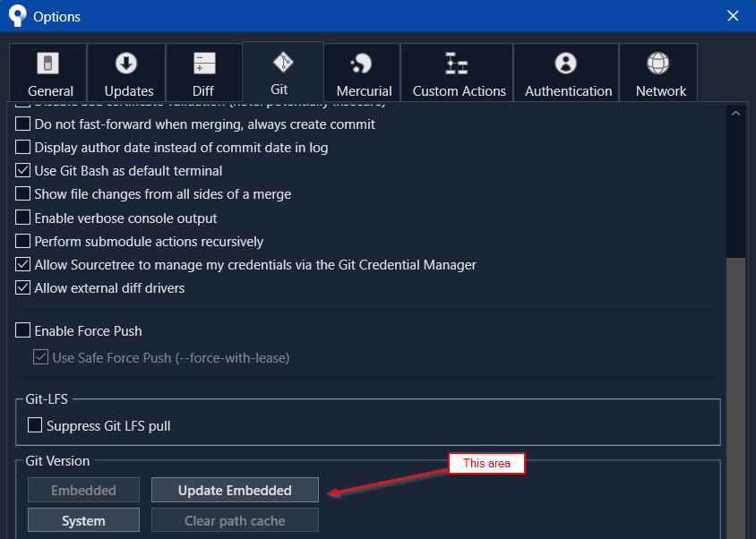Select the Git tab
756x539 pixels.
pyautogui.click(x=280, y=72)
